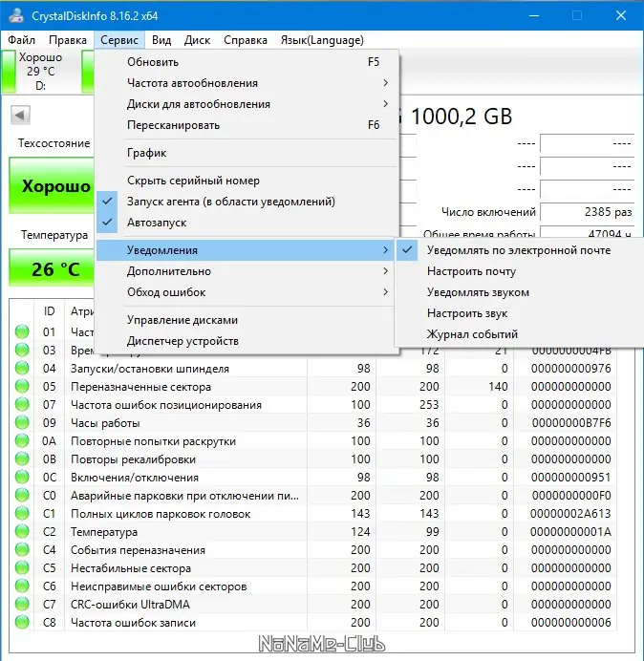Image resolution: width=644 pixels, height=661 pixels.
Task: Click green status dot for attribute C6
Action: point(22,586)
